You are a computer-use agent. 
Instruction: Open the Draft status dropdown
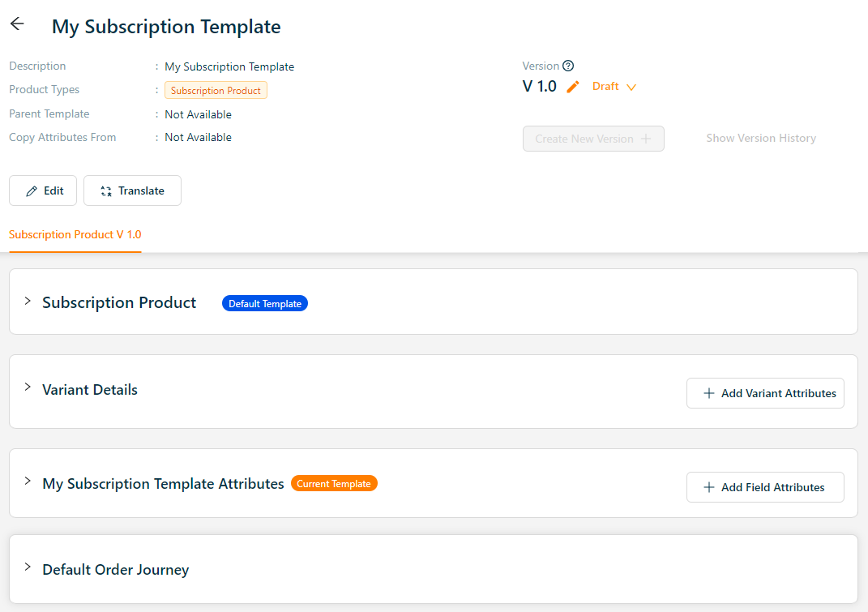coord(614,87)
